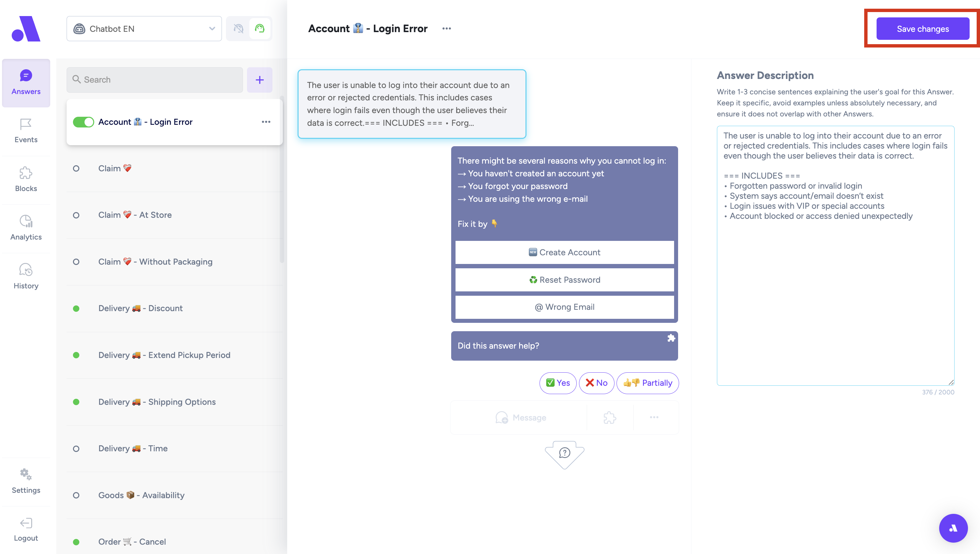Click the puzzle icon beside Message button
The width and height of the screenshot is (980, 554).
pos(610,418)
